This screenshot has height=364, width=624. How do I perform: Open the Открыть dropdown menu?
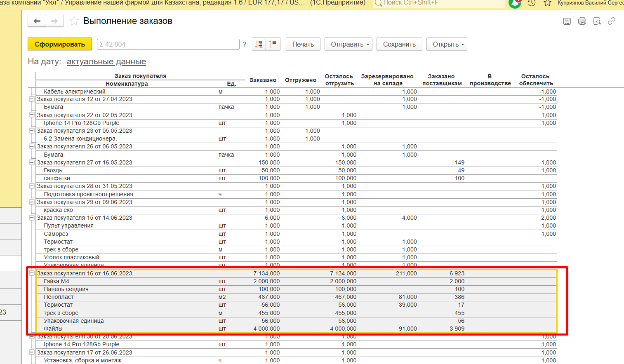pyautogui.click(x=447, y=44)
